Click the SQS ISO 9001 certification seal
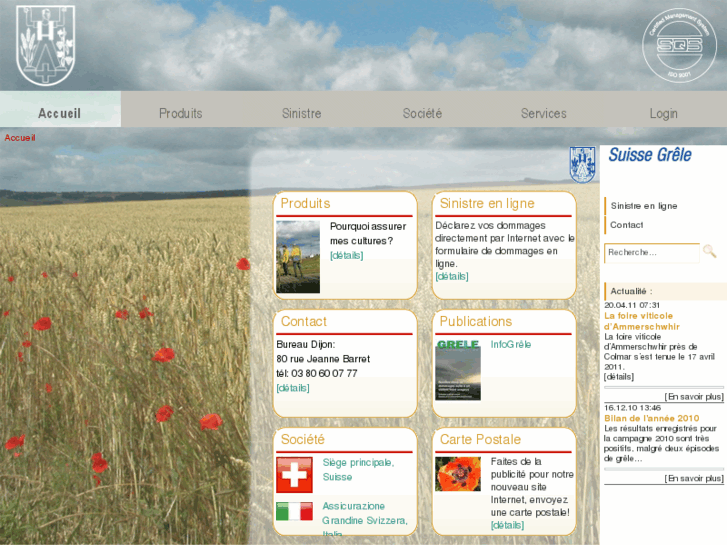This screenshot has width=727, height=545. (x=679, y=45)
